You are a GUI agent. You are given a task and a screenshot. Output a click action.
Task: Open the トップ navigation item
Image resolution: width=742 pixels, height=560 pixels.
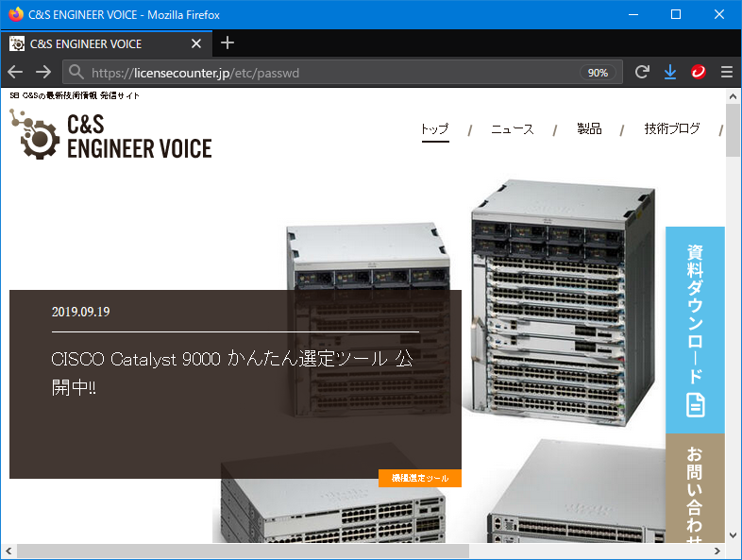[x=435, y=128]
